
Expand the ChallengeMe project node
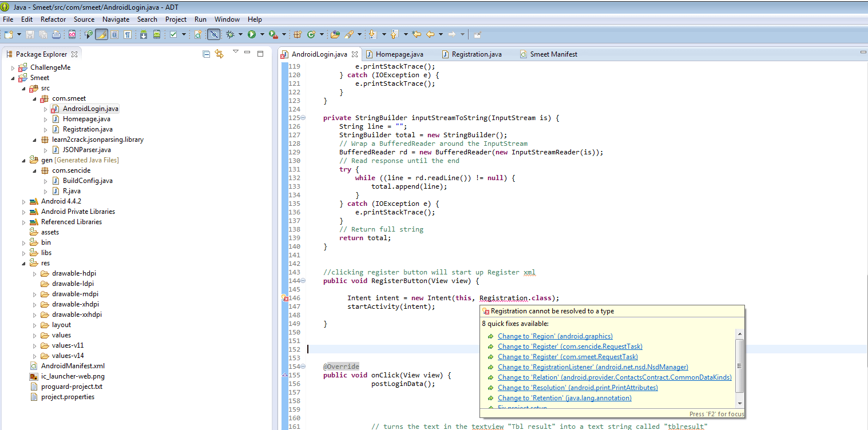pyautogui.click(x=13, y=67)
